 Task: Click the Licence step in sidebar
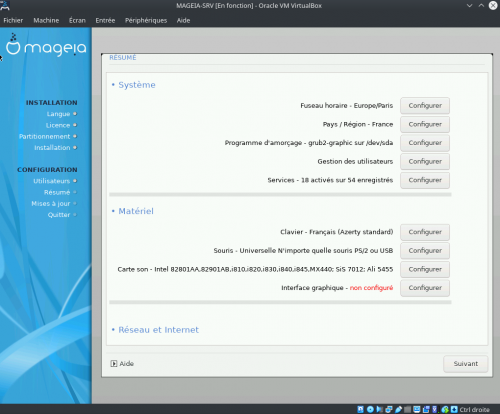click(x=58, y=125)
